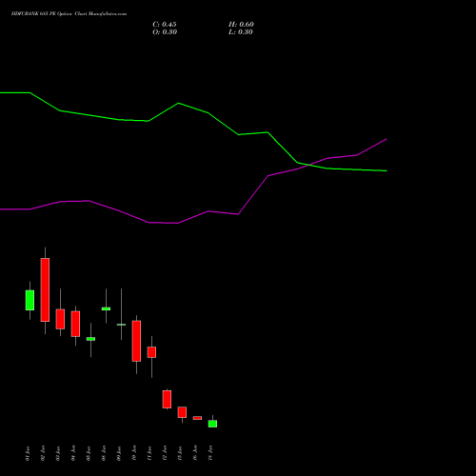The width and height of the screenshot is (476, 476).
Task: Click the red candlestick above date 11
Action: [x=151, y=352]
